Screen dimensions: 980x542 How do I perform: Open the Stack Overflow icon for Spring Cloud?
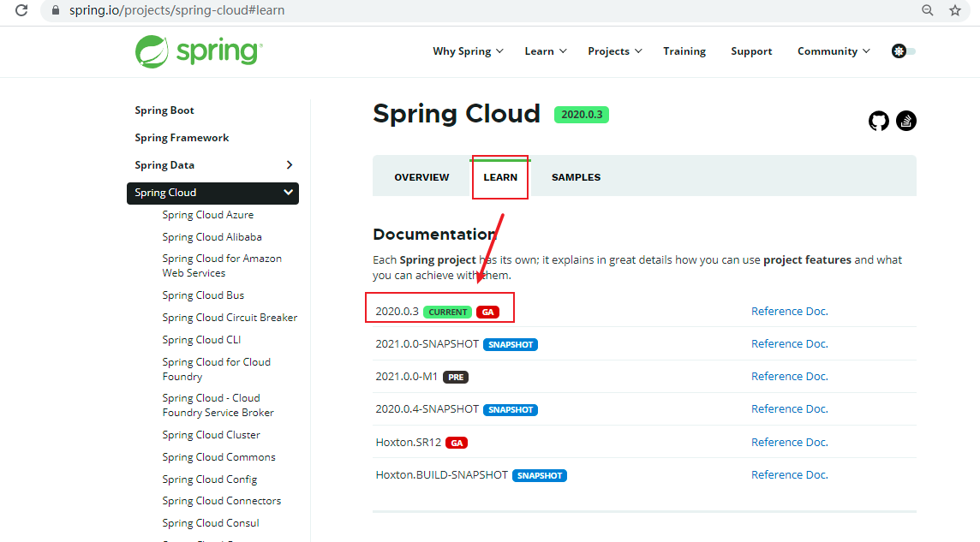point(906,121)
